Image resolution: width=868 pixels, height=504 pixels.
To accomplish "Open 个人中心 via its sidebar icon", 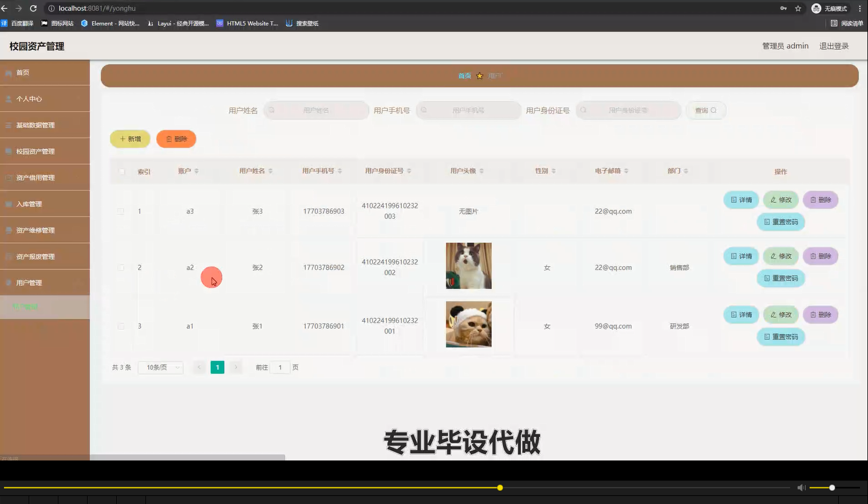I will [x=9, y=99].
